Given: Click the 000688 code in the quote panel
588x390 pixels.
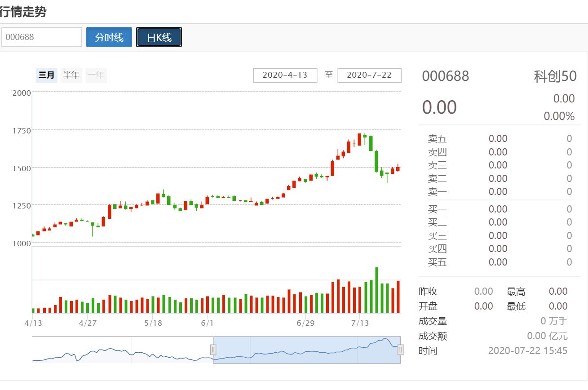Looking at the screenshot, I should pos(445,76).
